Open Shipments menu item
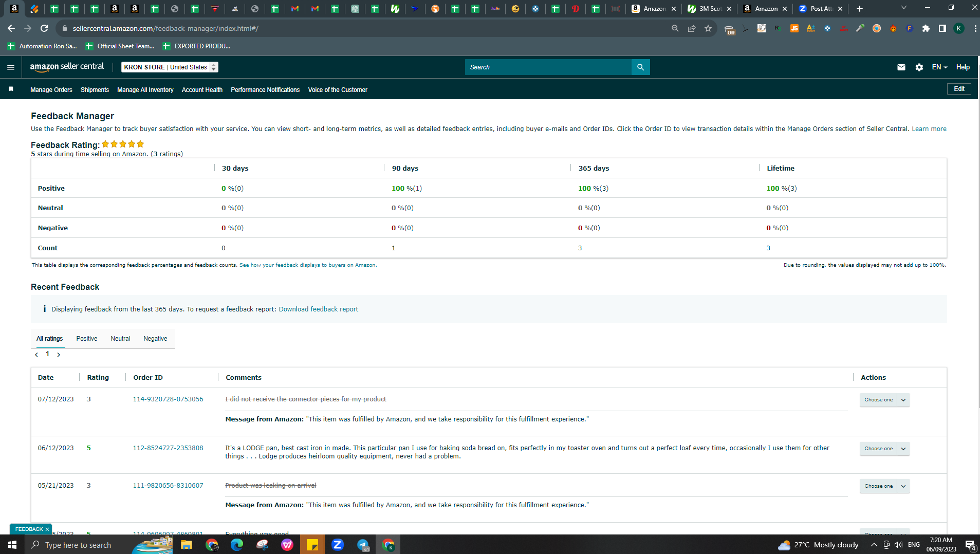This screenshot has height=554, width=980. pyautogui.click(x=95, y=90)
